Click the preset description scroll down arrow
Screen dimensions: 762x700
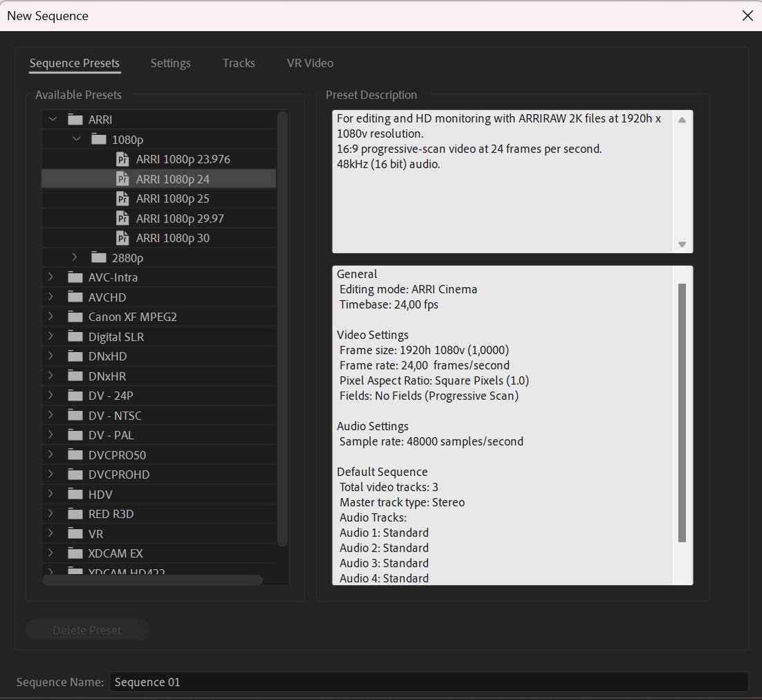(x=682, y=244)
